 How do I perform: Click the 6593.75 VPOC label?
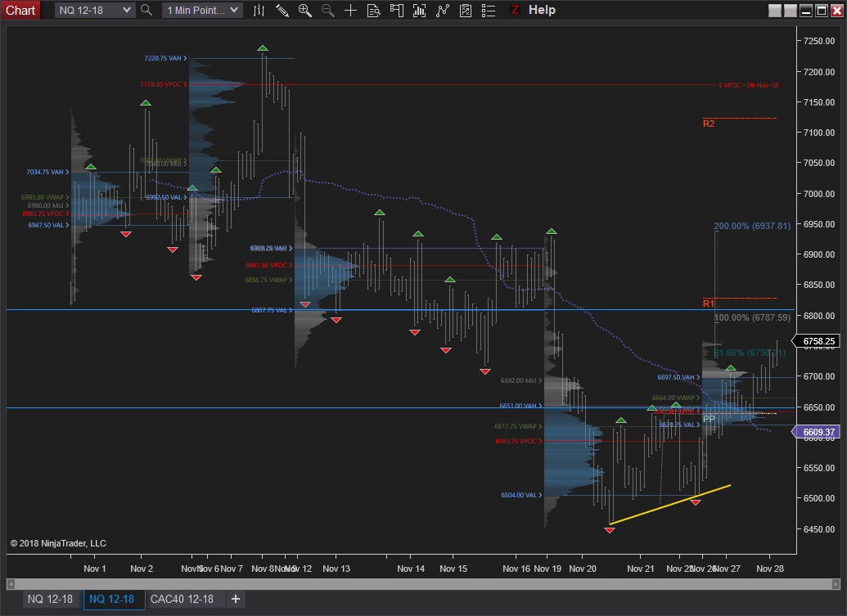coord(519,441)
